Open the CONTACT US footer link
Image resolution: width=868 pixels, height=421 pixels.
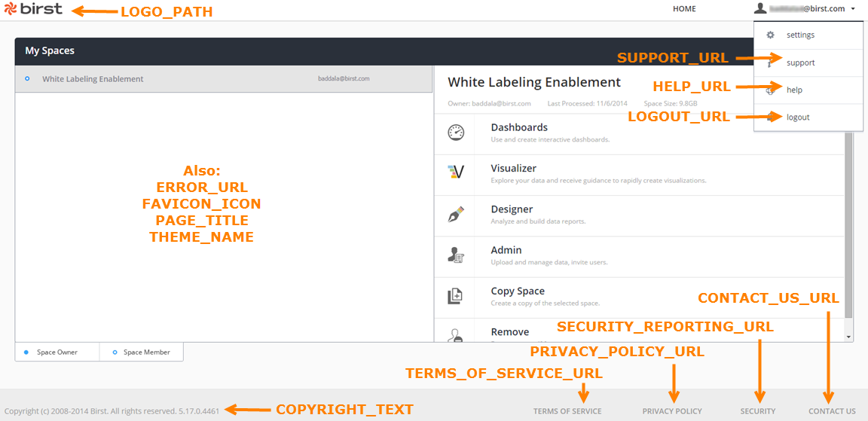coord(832,411)
